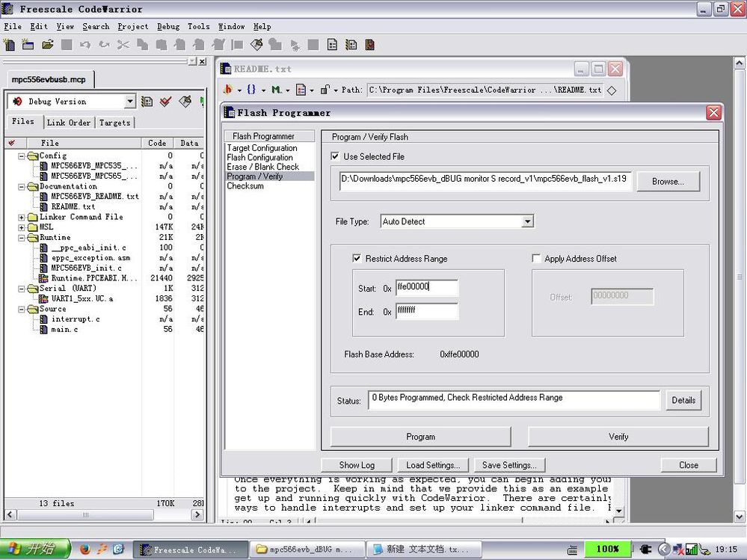Click the Open file folder toolbar icon
Viewport: 747px width, 560px height.
click(47, 45)
